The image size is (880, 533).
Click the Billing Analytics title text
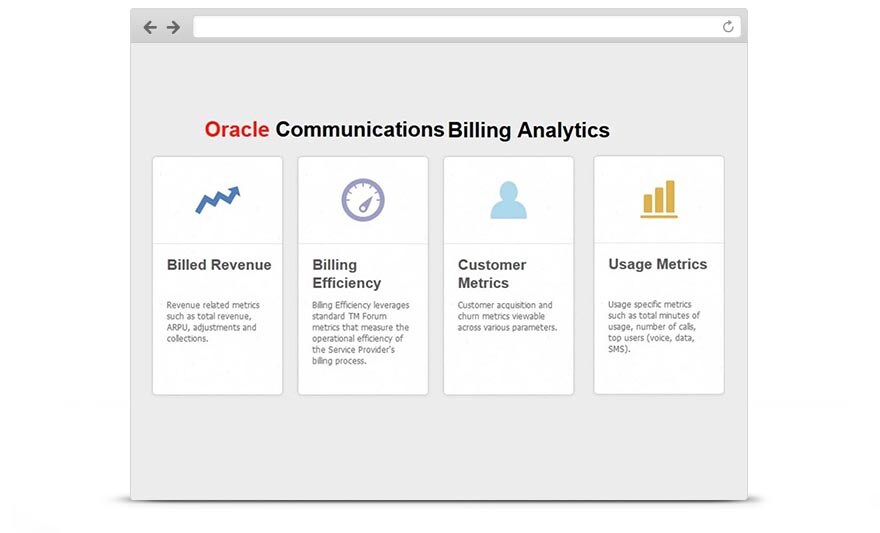pos(528,131)
